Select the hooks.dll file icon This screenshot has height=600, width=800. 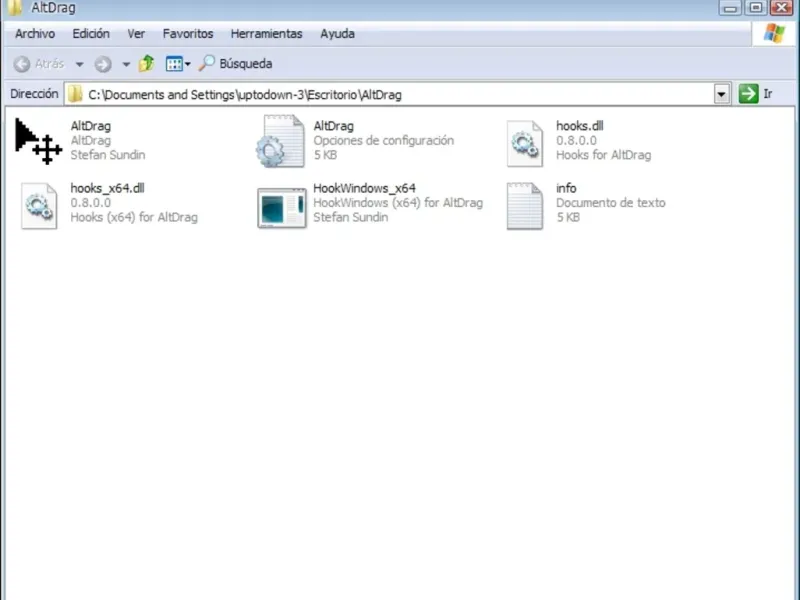[524, 143]
